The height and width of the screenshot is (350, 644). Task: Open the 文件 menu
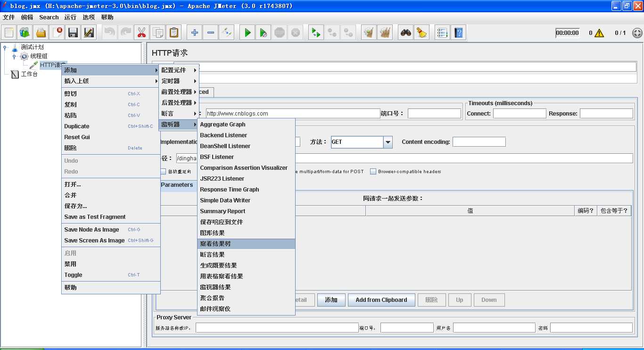pos(9,17)
